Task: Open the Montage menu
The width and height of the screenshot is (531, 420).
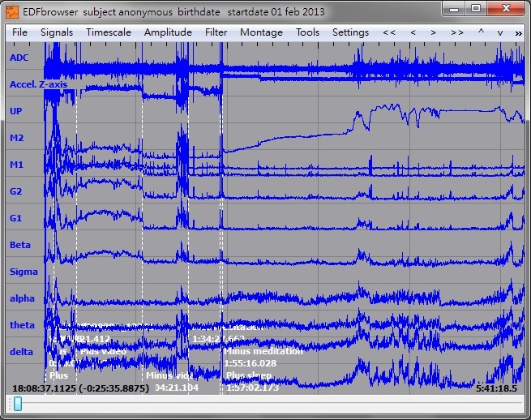Action: tap(261, 32)
